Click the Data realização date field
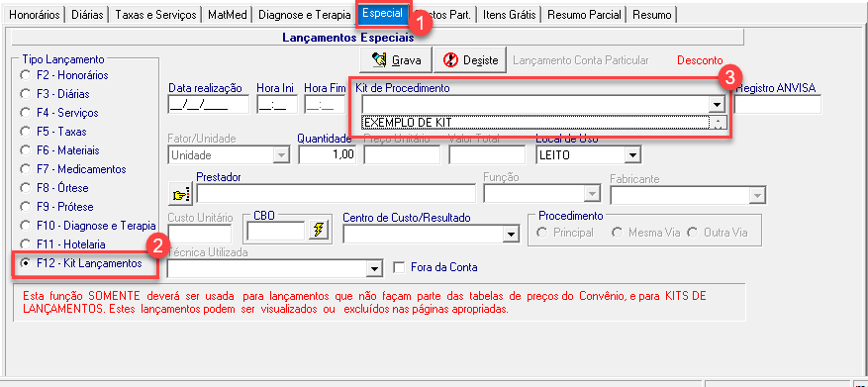The height and width of the screenshot is (387, 868). coord(208,104)
